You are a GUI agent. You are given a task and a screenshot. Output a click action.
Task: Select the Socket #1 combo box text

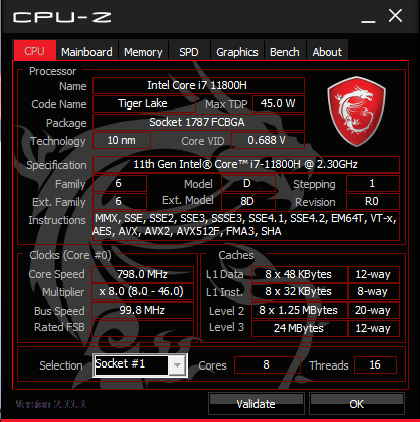click(x=131, y=365)
